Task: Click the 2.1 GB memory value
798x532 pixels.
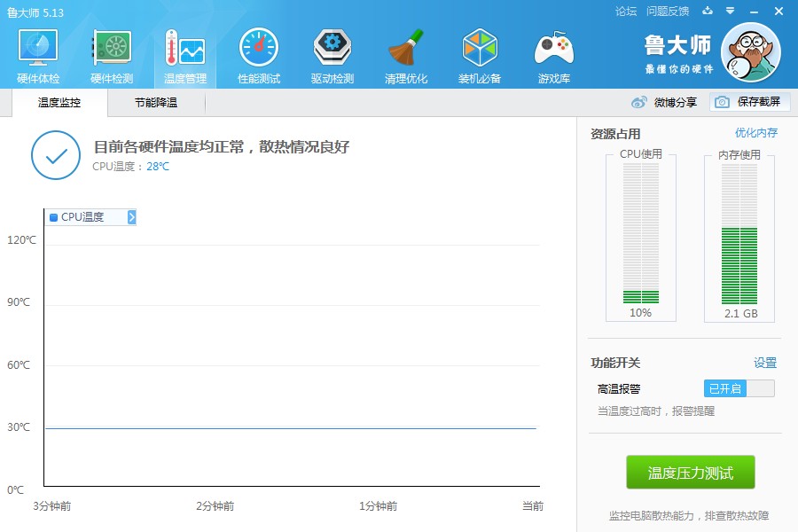Action: (741, 314)
